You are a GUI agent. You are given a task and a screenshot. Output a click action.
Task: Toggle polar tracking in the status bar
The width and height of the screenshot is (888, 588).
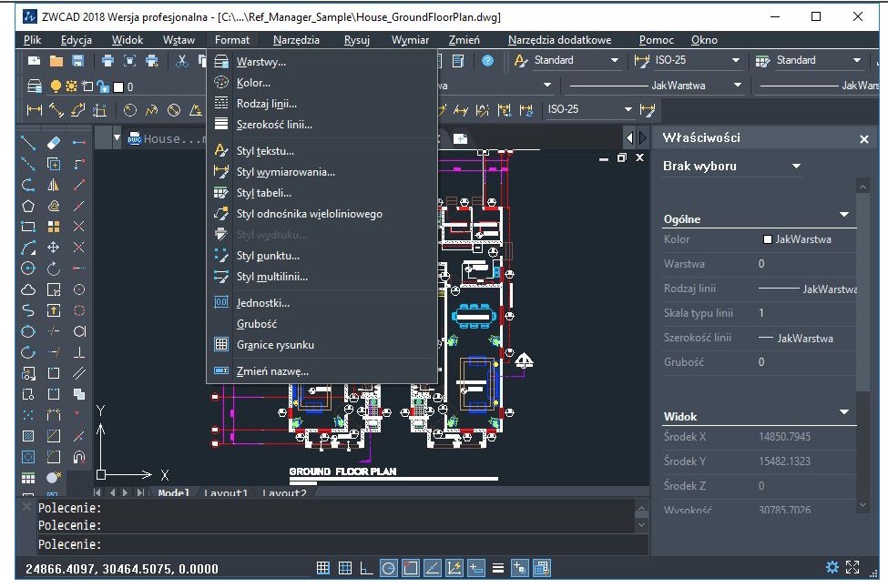(388, 568)
